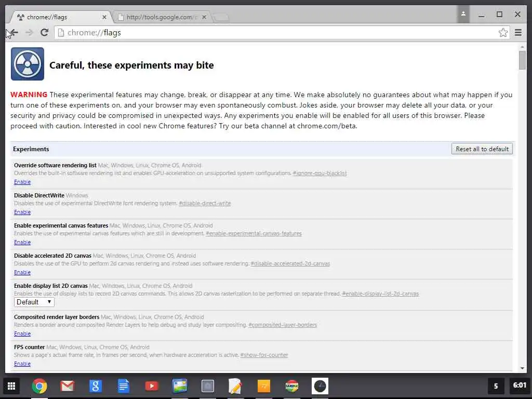Click 'Careful, these experiments may bite' heading
532x399 pixels.
131,65
